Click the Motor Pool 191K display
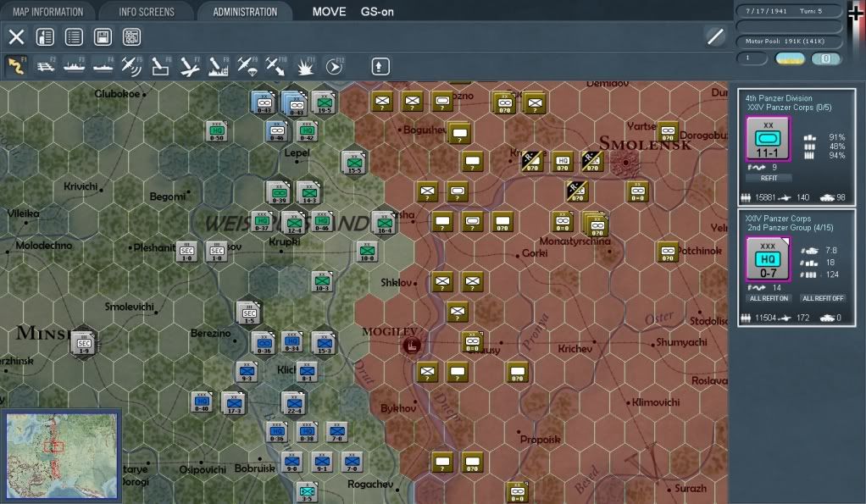Image resolution: width=866 pixels, height=504 pixels. click(x=789, y=42)
